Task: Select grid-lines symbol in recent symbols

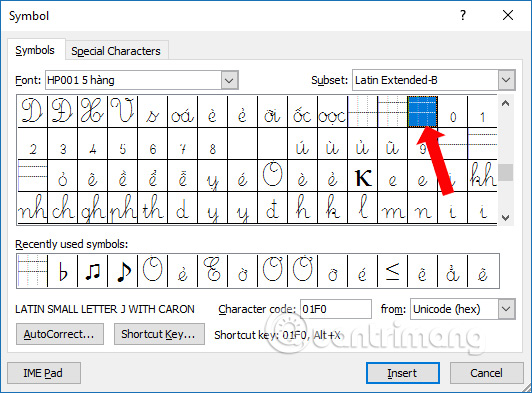Action: tap(32, 271)
